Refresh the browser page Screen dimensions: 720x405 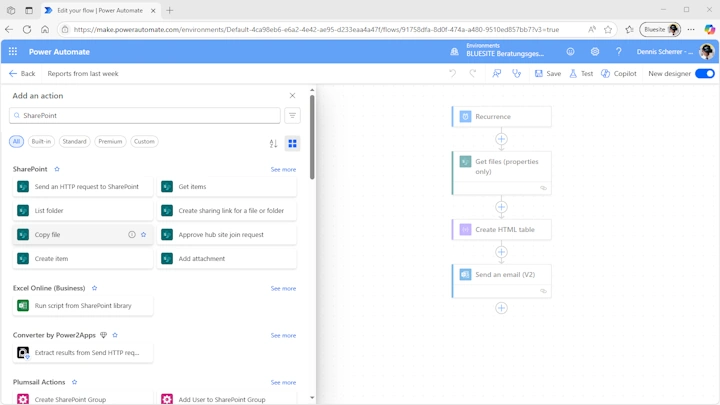tap(27, 29)
